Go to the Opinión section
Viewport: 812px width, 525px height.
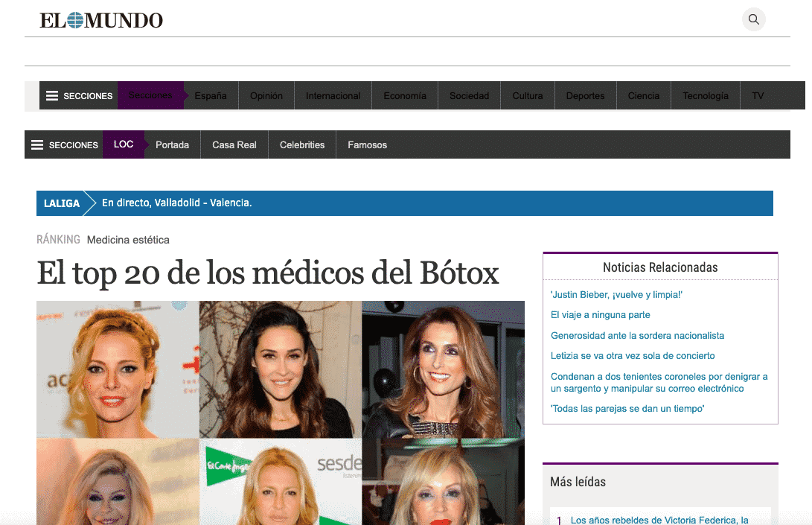pyautogui.click(x=266, y=96)
